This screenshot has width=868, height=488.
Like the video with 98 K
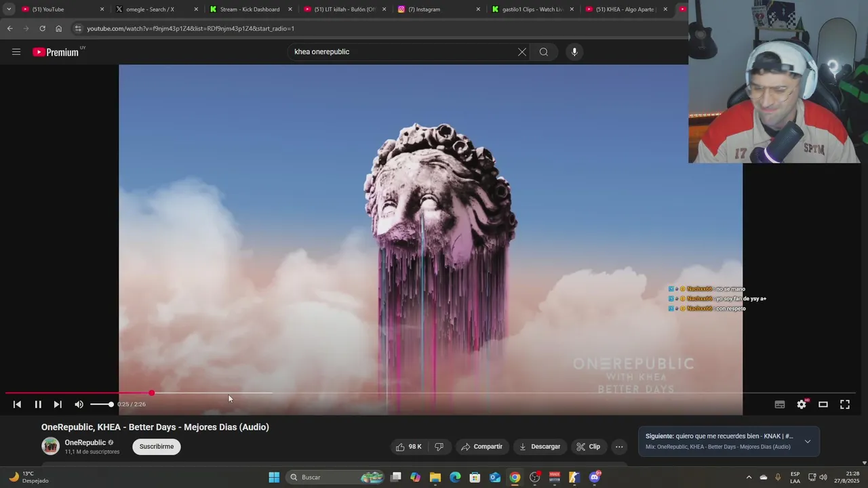tap(409, 447)
